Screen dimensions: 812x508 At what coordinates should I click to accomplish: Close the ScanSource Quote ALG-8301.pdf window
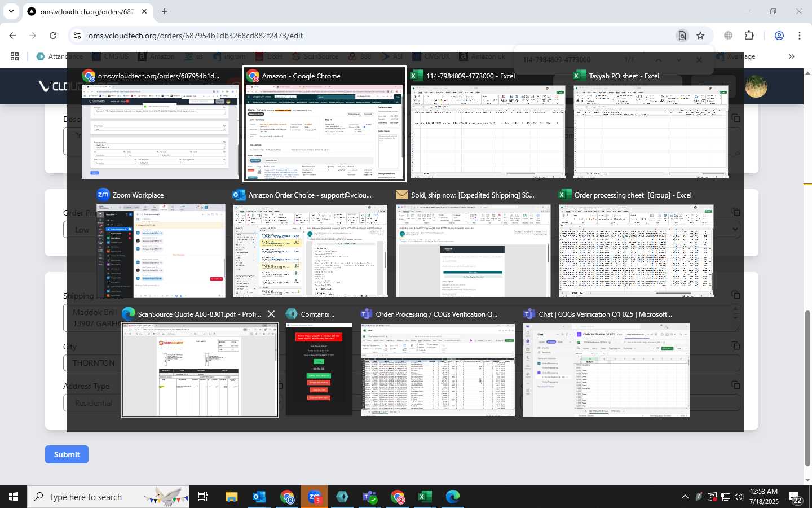coord(271,314)
